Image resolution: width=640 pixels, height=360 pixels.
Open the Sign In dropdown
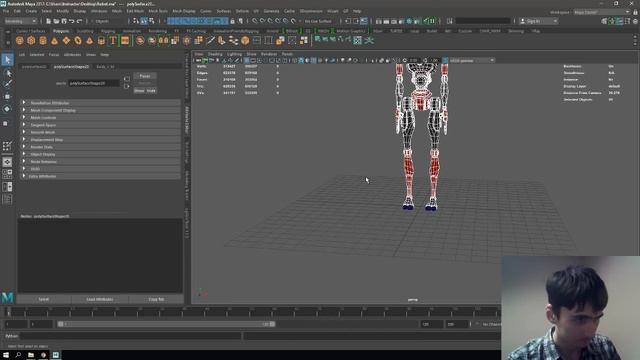[x=539, y=21]
